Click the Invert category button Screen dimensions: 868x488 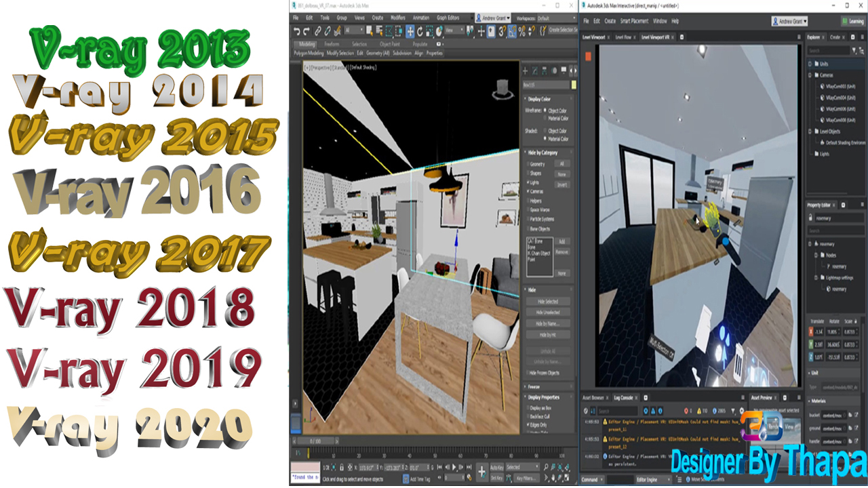[562, 185]
